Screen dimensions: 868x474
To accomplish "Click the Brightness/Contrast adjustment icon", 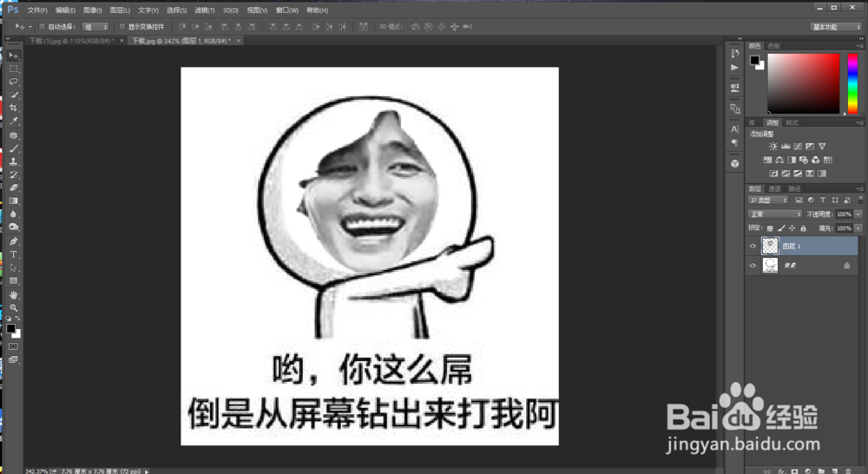I will [773, 147].
